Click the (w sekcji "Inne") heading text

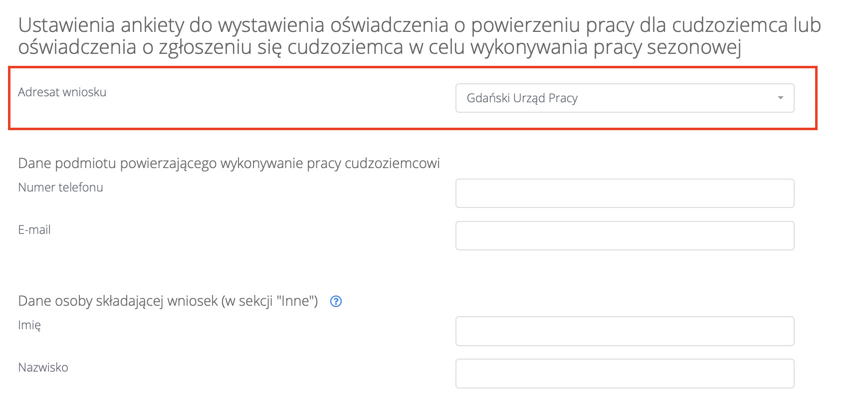coord(270,301)
